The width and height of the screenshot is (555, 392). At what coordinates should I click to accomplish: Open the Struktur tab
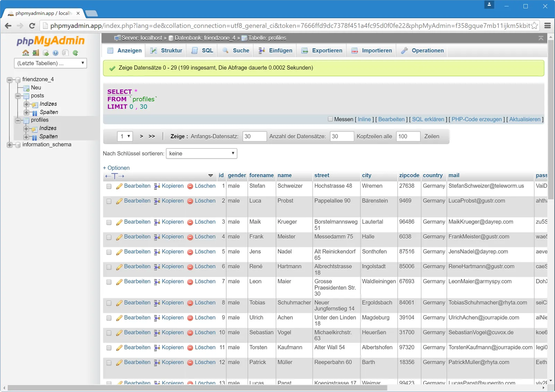click(x=166, y=51)
